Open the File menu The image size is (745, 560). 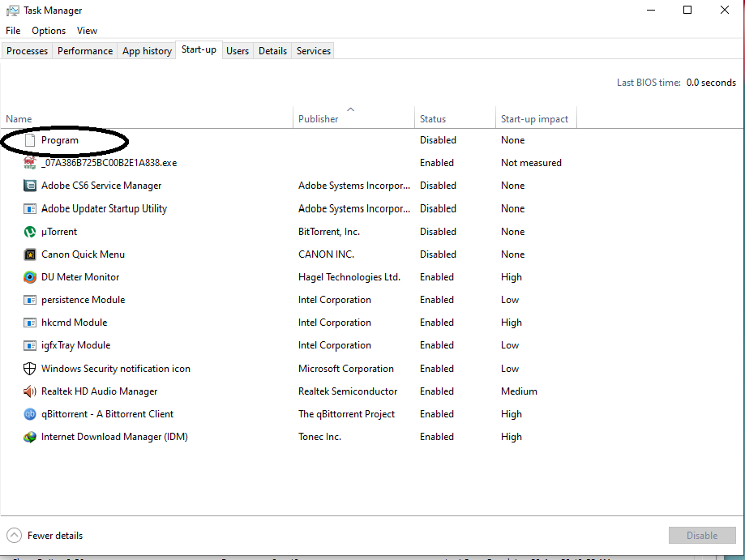13,31
